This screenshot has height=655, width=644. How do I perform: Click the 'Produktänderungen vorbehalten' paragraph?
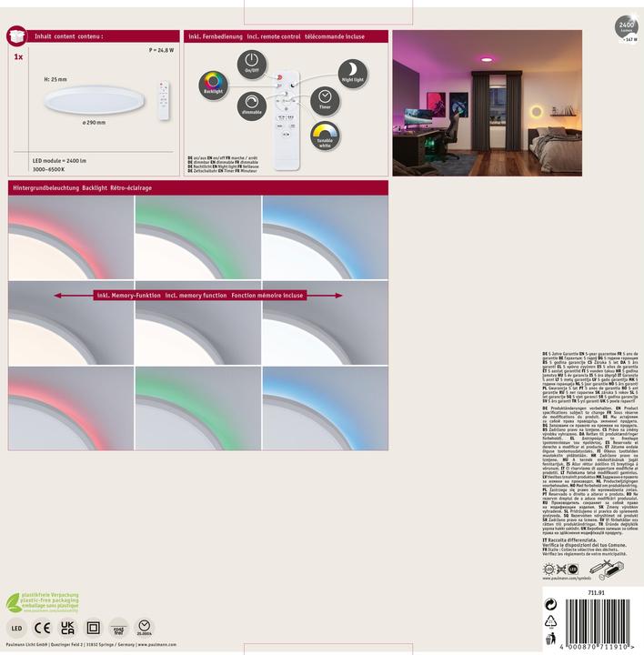[590, 470]
